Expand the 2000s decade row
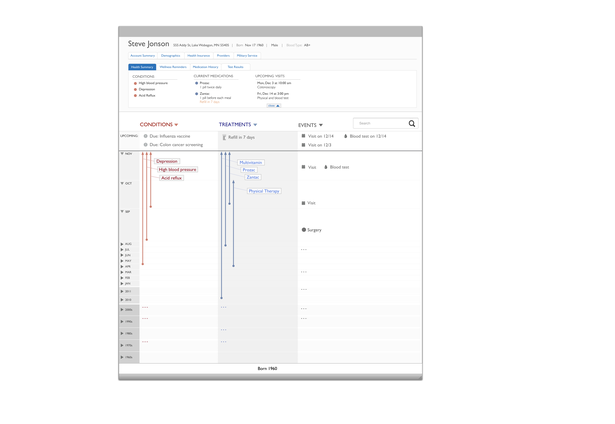615x424 pixels. pos(122,310)
